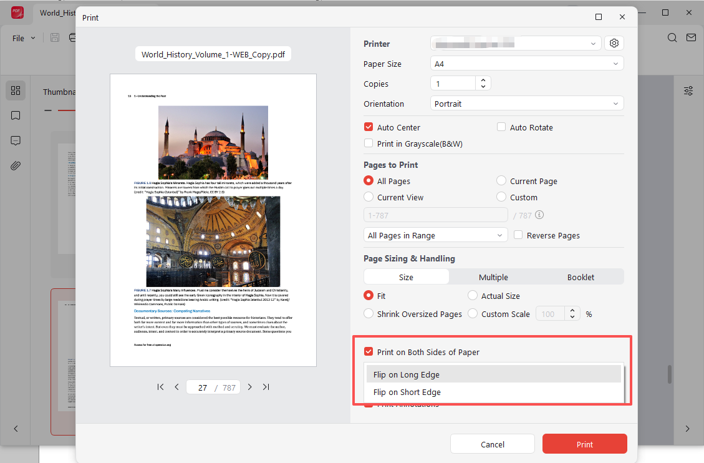The image size is (704, 463).
Task: Select Actual Size option
Action: [x=472, y=295]
